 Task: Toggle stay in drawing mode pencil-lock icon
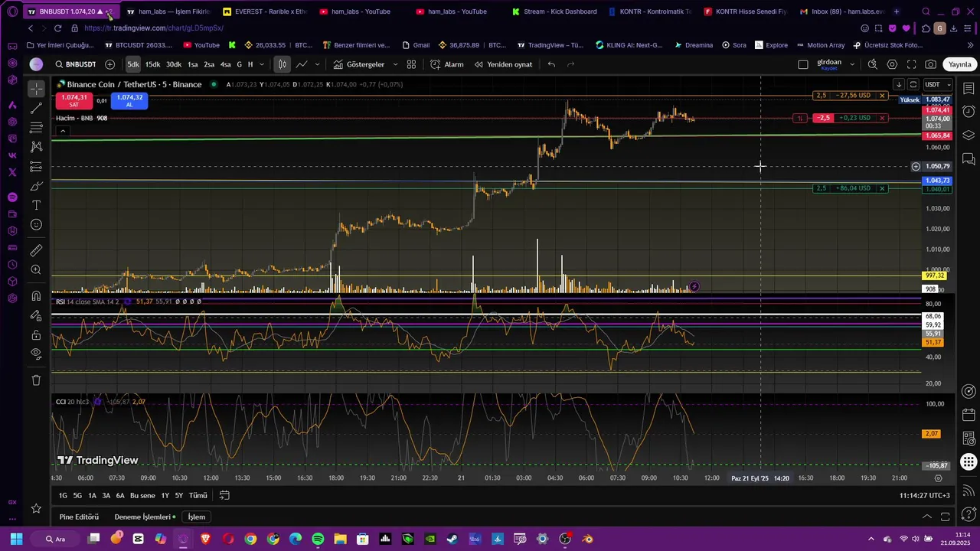[36, 315]
